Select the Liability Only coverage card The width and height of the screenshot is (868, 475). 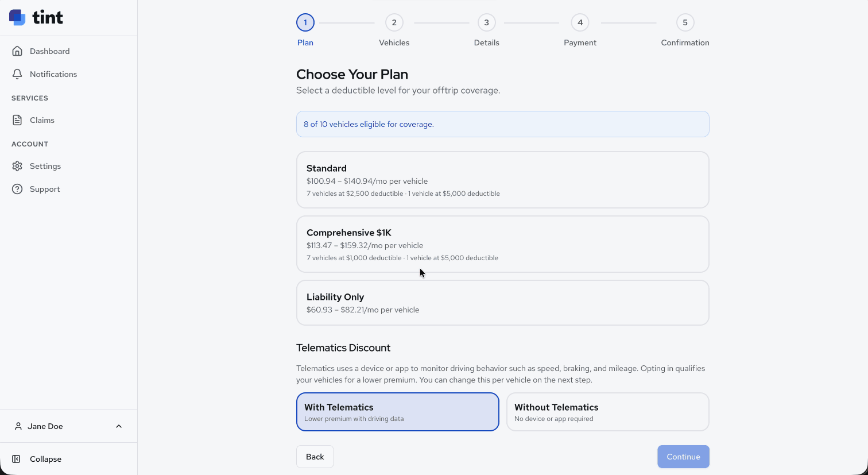pyautogui.click(x=502, y=302)
